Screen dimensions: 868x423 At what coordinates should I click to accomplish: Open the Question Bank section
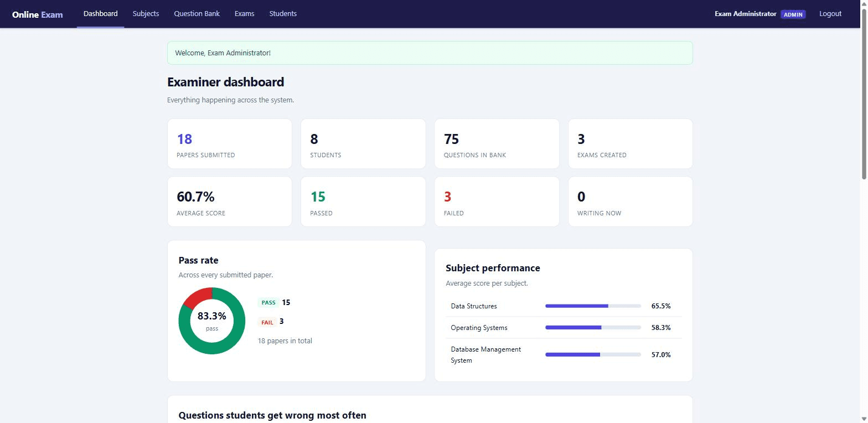coord(197,14)
